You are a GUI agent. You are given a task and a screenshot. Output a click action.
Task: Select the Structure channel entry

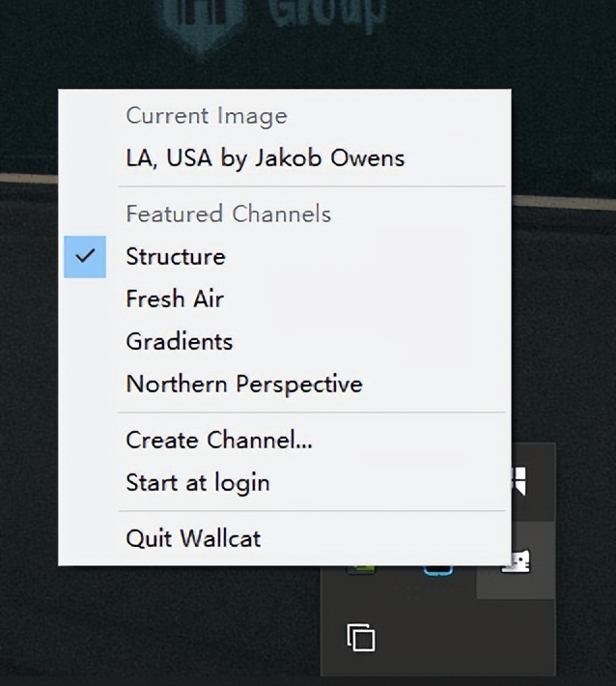[176, 256]
